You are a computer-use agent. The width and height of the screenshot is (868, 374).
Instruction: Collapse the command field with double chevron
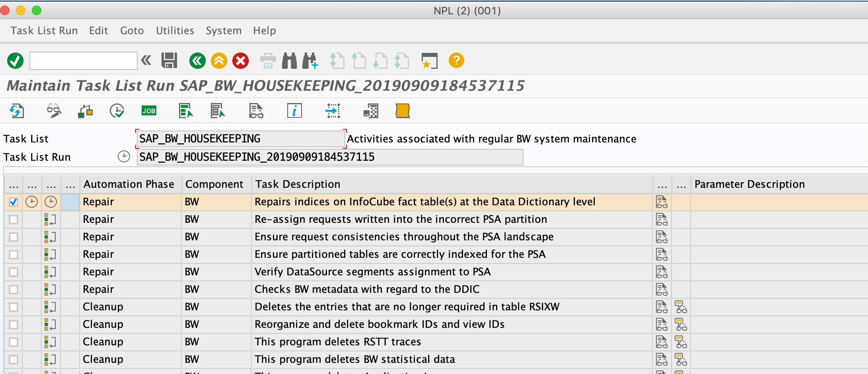(x=146, y=60)
